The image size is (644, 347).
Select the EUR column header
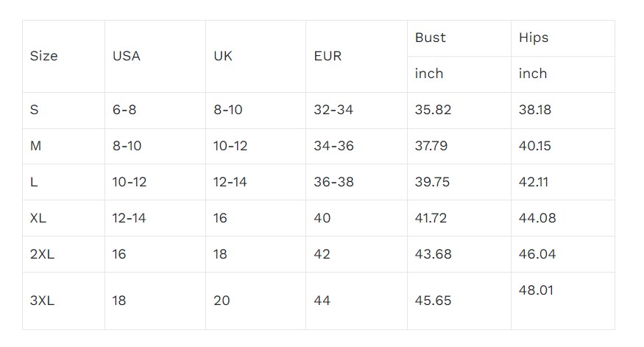tap(328, 56)
